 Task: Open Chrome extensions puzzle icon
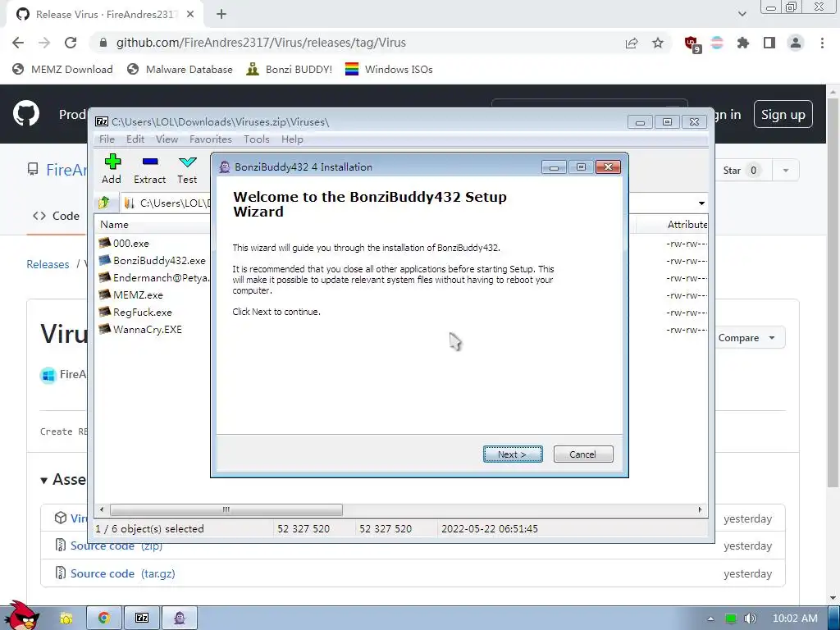pyautogui.click(x=743, y=43)
